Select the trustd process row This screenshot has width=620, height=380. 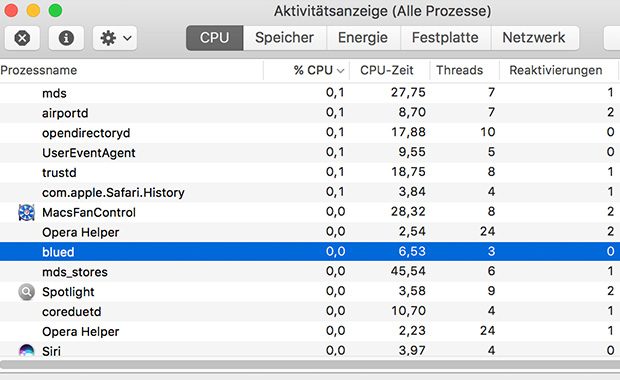click(x=310, y=172)
